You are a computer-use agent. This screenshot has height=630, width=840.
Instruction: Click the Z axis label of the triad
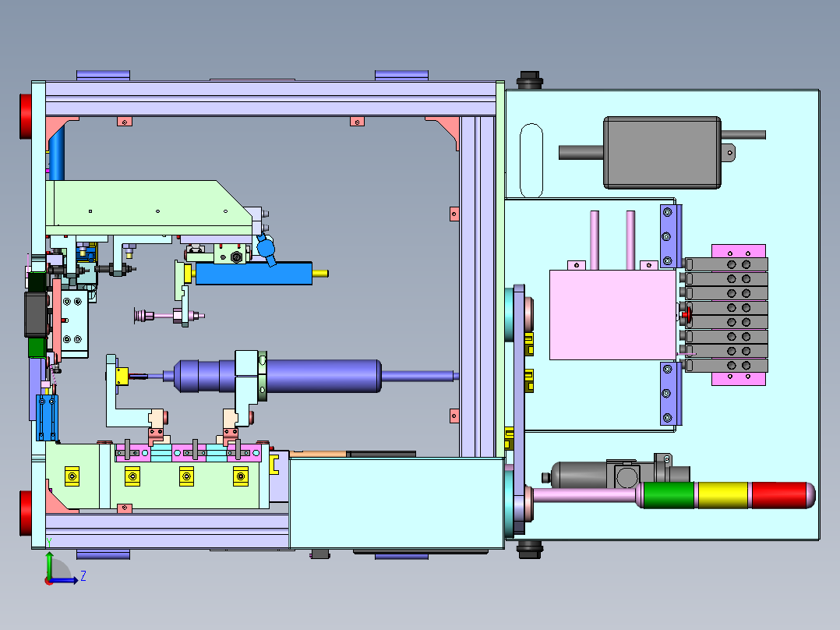pyautogui.click(x=83, y=576)
